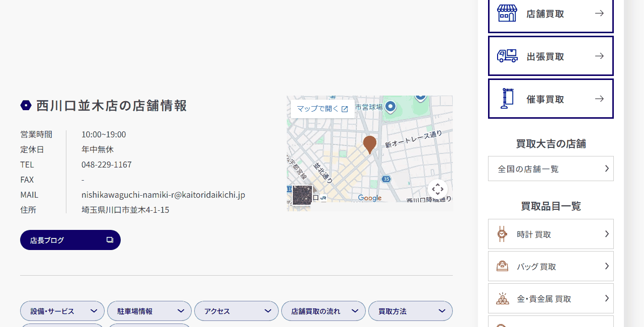Click the delivery truck icon for 出張買取
Screen dimensions: 644x327
pos(507,56)
